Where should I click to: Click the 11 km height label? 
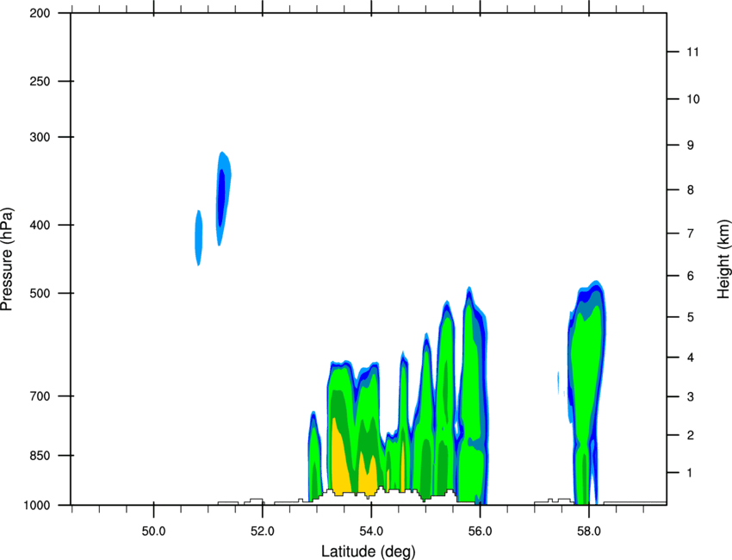[x=692, y=52]
